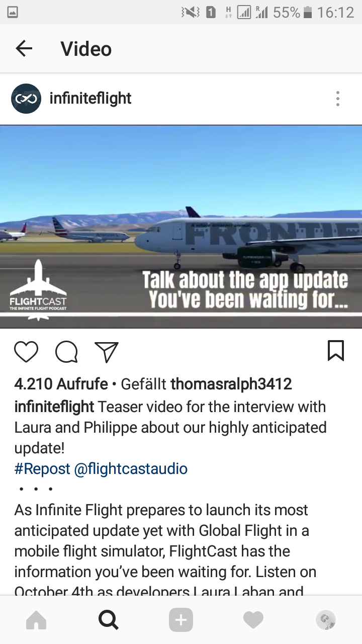Go to the Home feed tab
362x644 pixels.
[36, 620]
